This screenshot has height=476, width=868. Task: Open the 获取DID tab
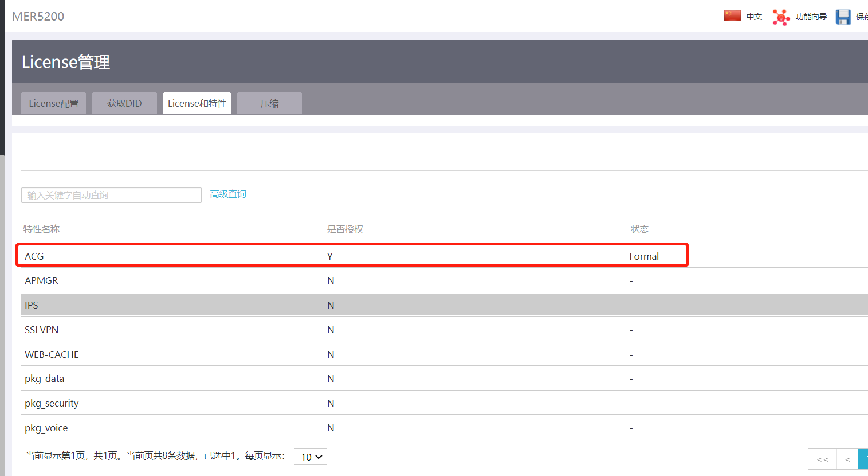(x=124, y=103)
